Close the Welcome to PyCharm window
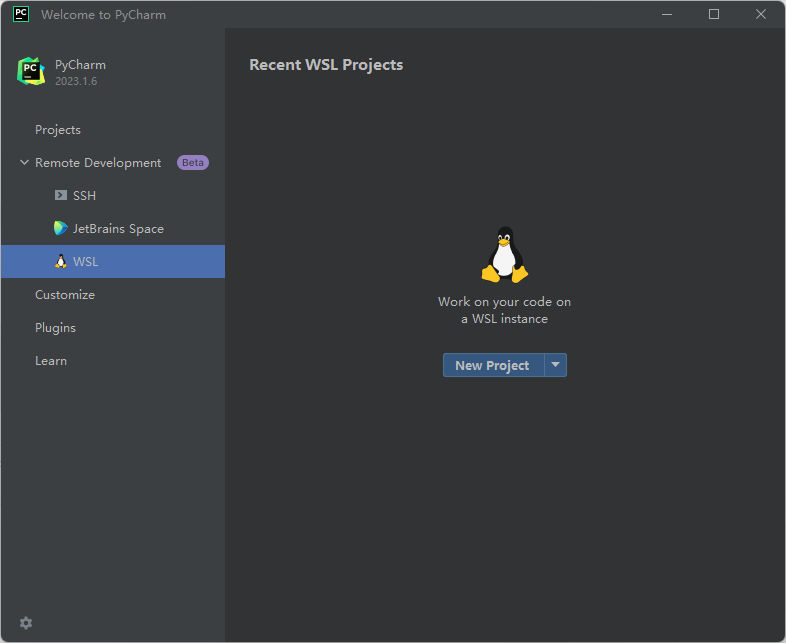 [761, 14]
